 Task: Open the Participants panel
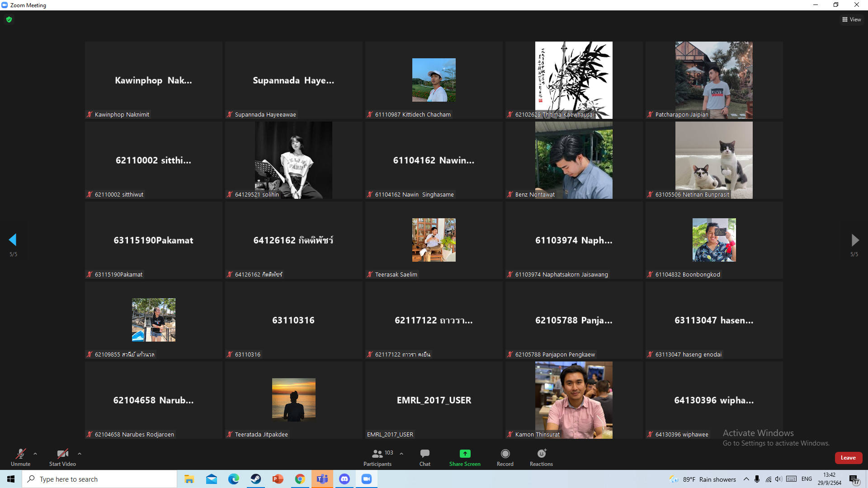coord(377,457)
